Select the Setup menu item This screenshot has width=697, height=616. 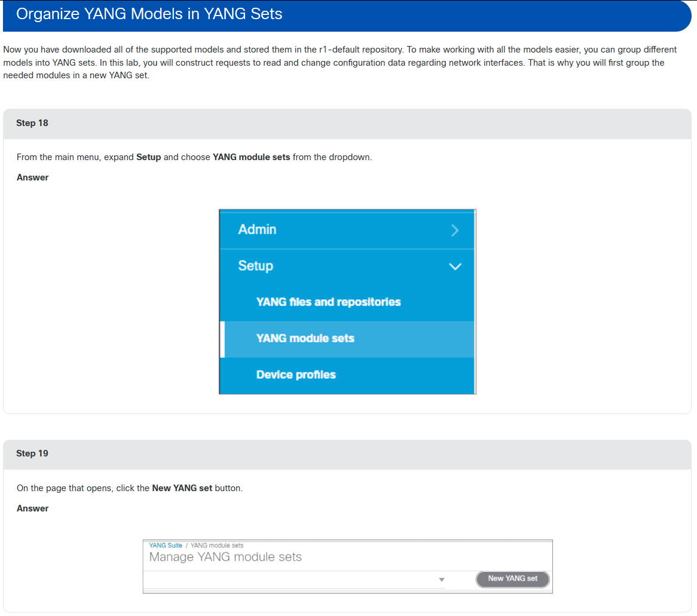pyautogui.click(x=347, y=266)
